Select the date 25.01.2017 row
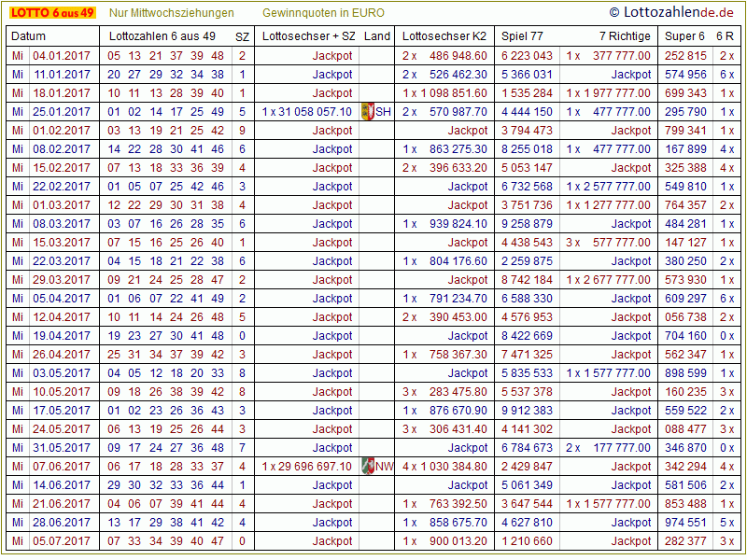 (62, 112)
